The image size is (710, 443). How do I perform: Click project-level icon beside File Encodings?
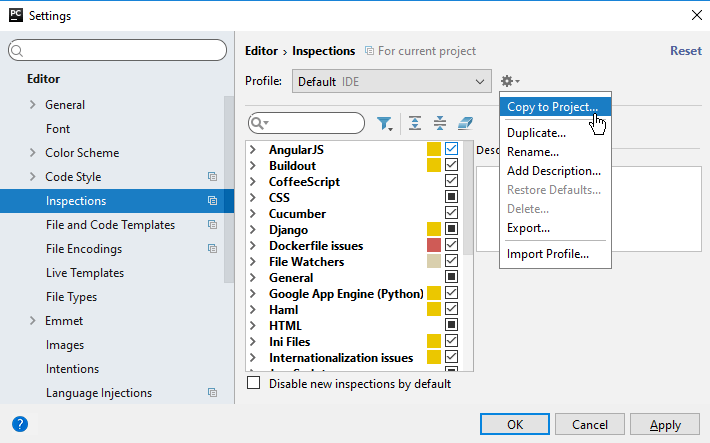[x=212, y=249]
